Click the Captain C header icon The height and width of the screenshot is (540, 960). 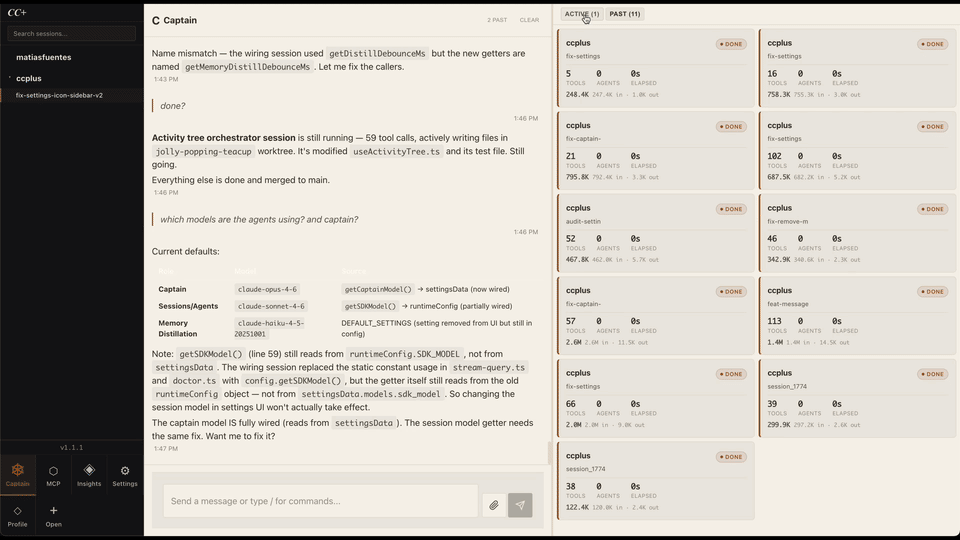(x=156, y=20)
